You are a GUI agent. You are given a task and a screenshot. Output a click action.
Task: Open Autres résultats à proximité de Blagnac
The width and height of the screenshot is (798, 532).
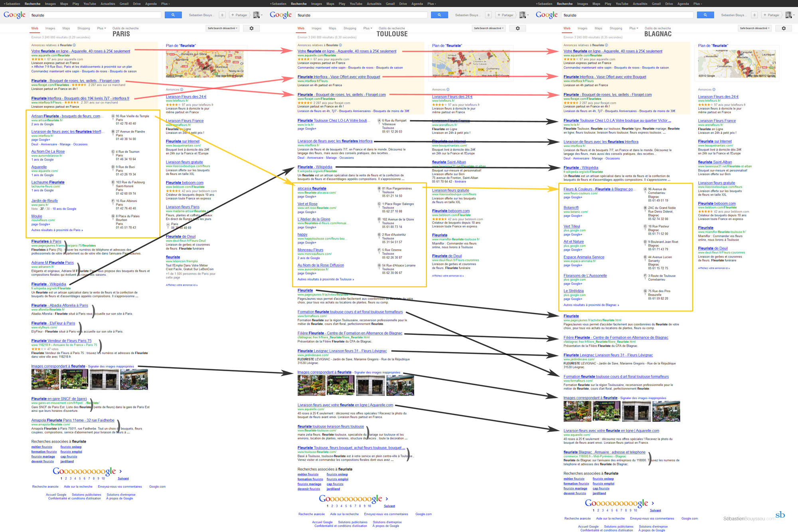point(591,305)
